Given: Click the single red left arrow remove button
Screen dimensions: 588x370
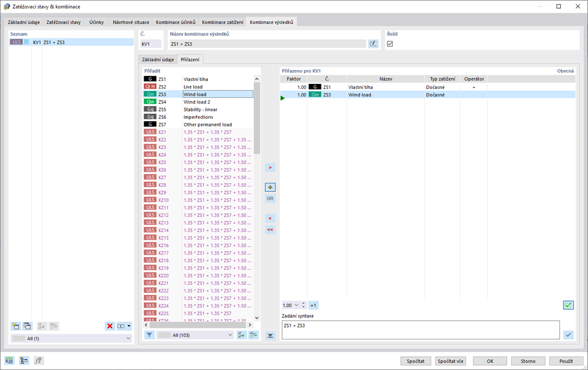Looking at the screenshot, I should pyautogui.click(x=270, y=218).
